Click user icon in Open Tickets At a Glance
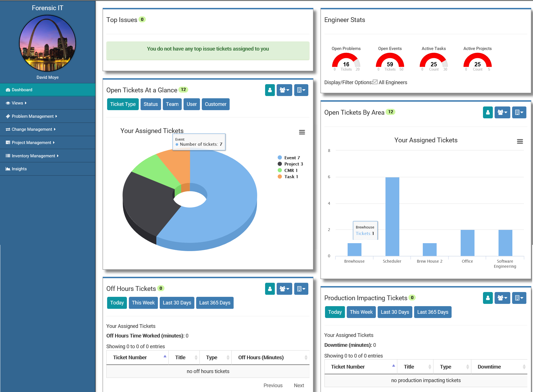 [270, 90]
